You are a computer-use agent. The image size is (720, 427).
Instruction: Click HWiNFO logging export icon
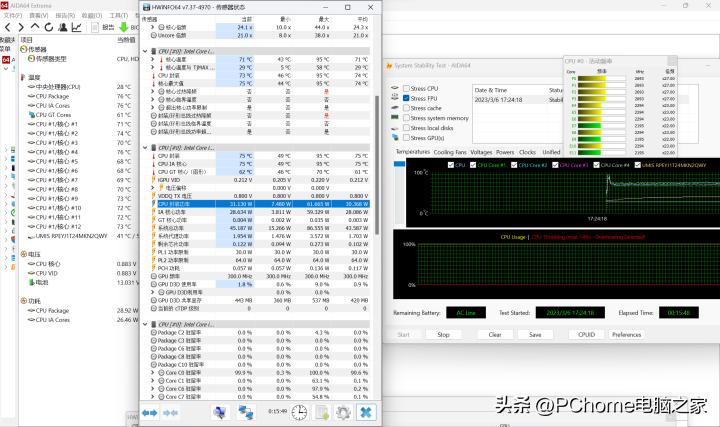coord(321,412)
